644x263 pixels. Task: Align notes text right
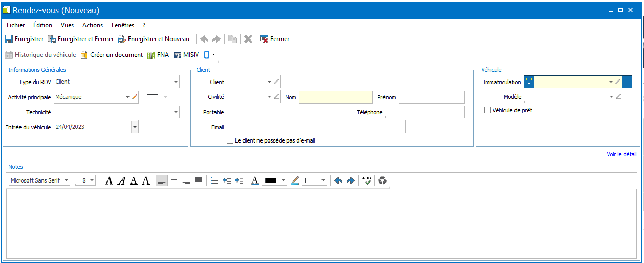[186, 180]
